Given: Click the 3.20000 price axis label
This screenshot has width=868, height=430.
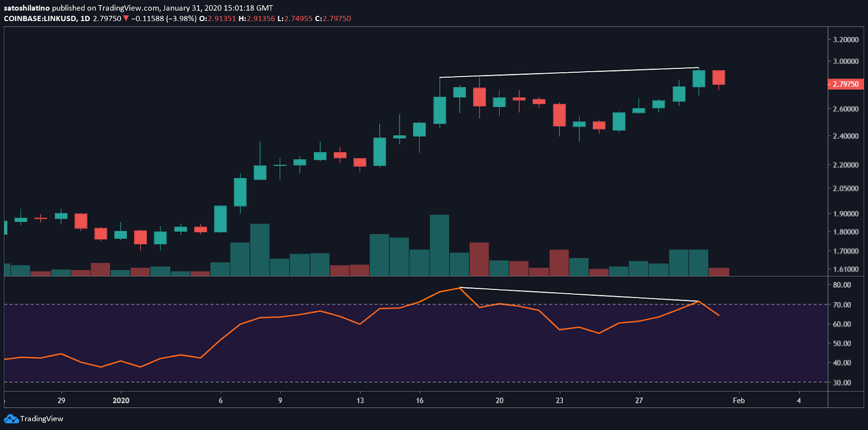Looking at the screenshot, I should pyautogui.click(x=846, y=40).
